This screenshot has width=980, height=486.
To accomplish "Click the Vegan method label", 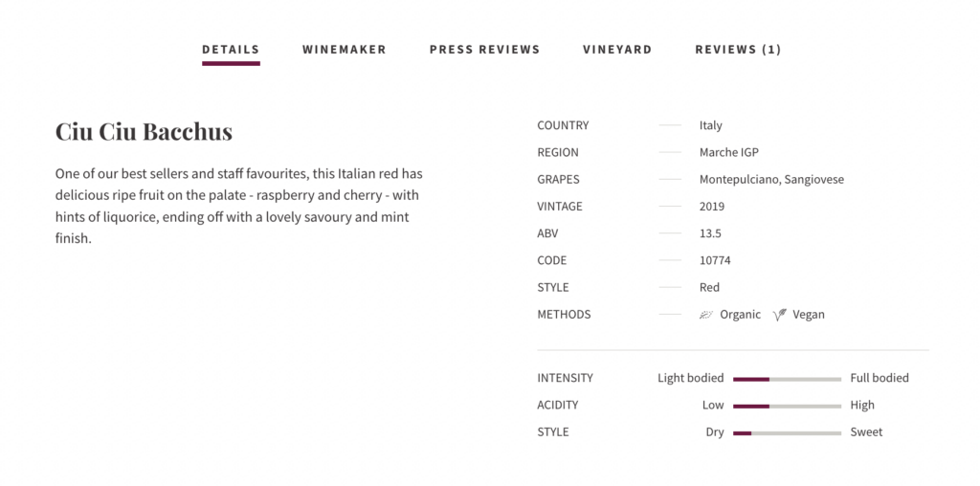I will point(809,315).
